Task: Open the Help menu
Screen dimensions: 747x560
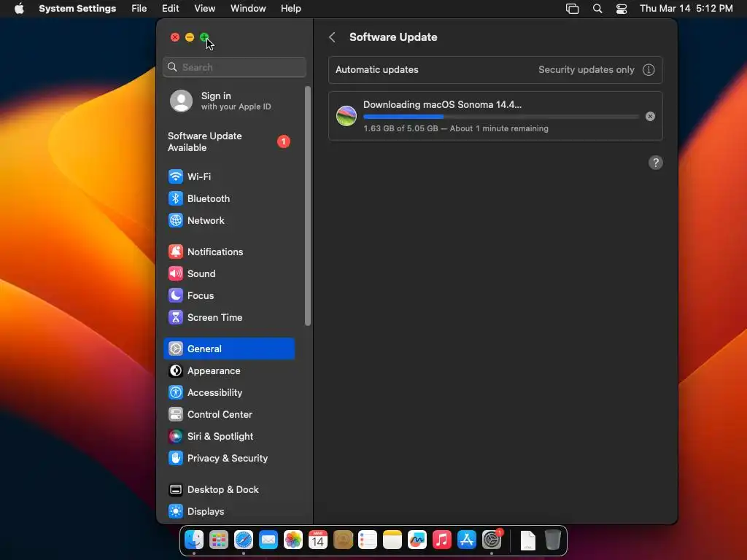Action: tap(290, 9)
